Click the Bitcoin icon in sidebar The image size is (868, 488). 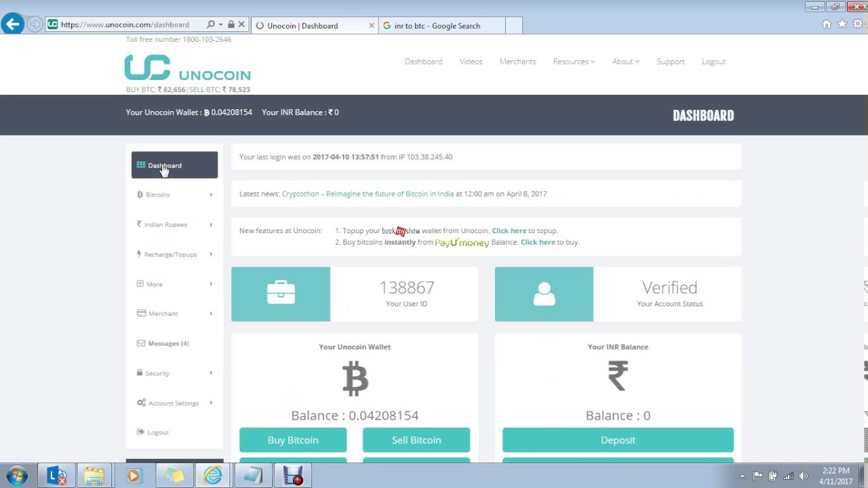pos(140,195)
